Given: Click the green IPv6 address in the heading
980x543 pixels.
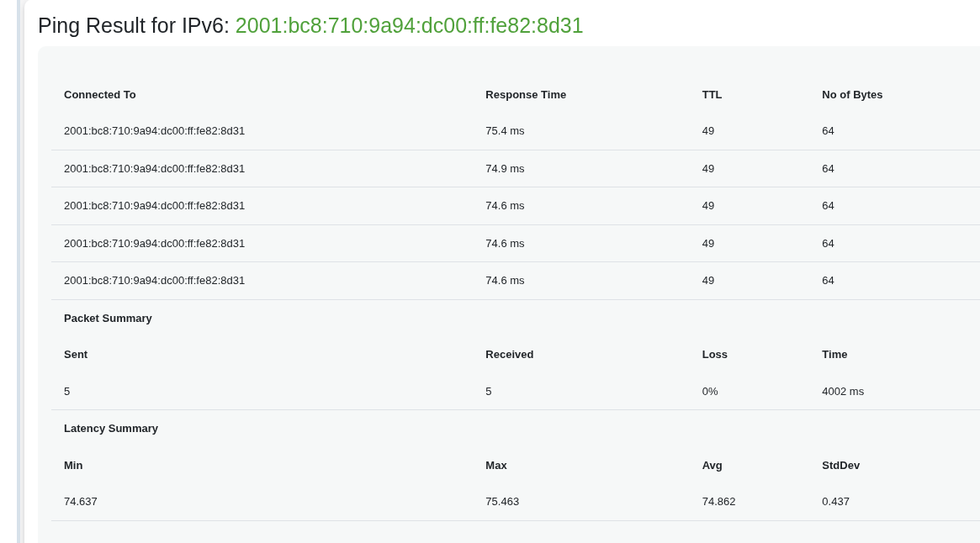Looking at the screenshot, I should [409, 25].
